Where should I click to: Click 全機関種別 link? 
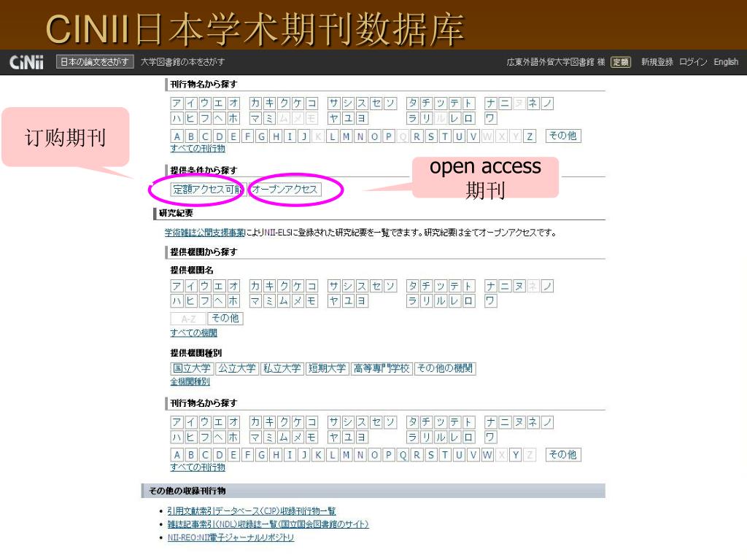(x=190, y=382)
